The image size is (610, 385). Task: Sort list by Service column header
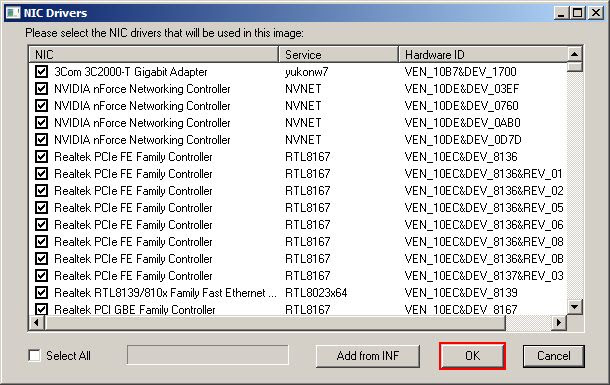(338, 54)
